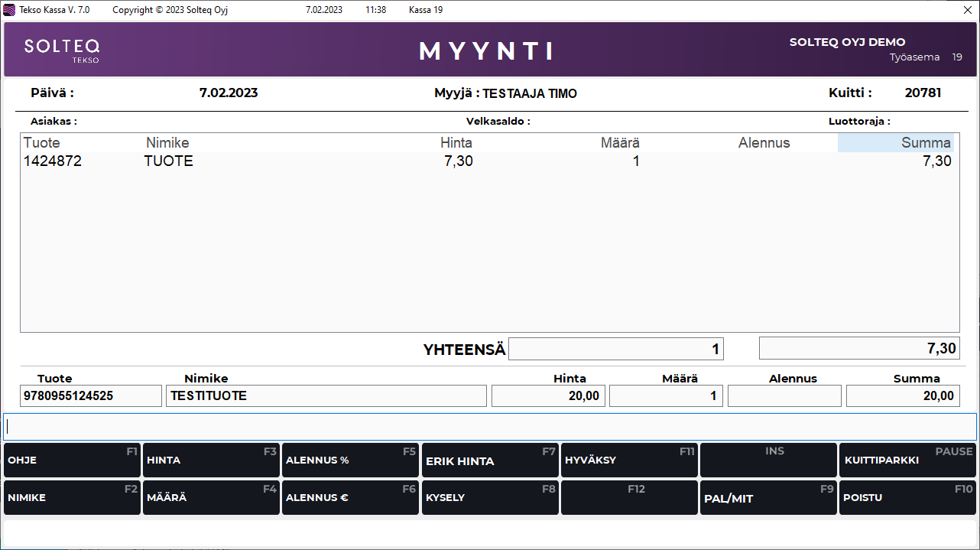Focus the empty command input line

coord(489,427)
